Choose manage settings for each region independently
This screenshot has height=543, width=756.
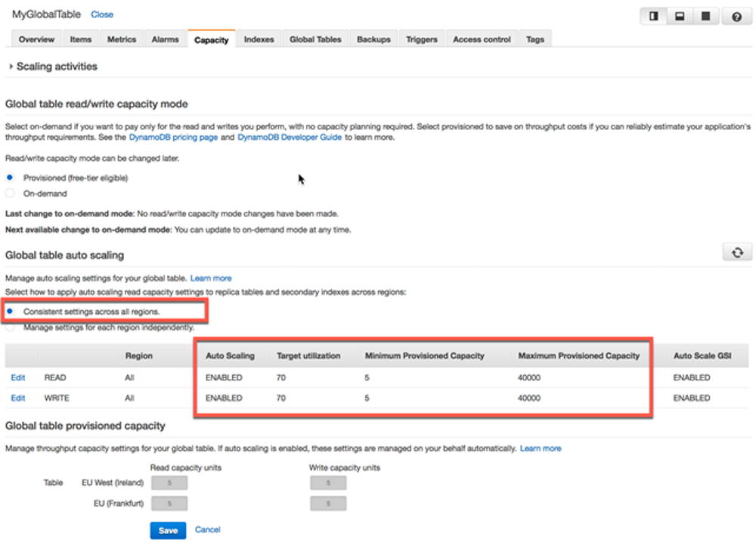(10, 327)
